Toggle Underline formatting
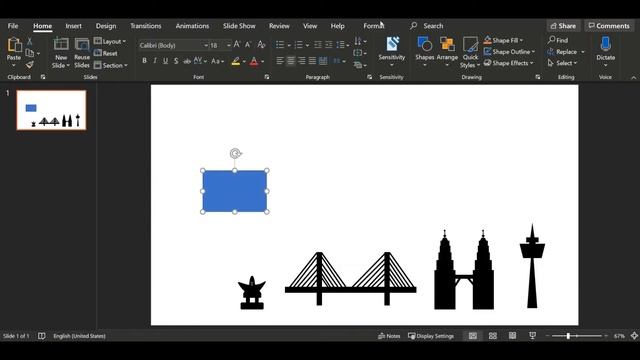This screenshot has height=360, width=640. pos(165,61)
